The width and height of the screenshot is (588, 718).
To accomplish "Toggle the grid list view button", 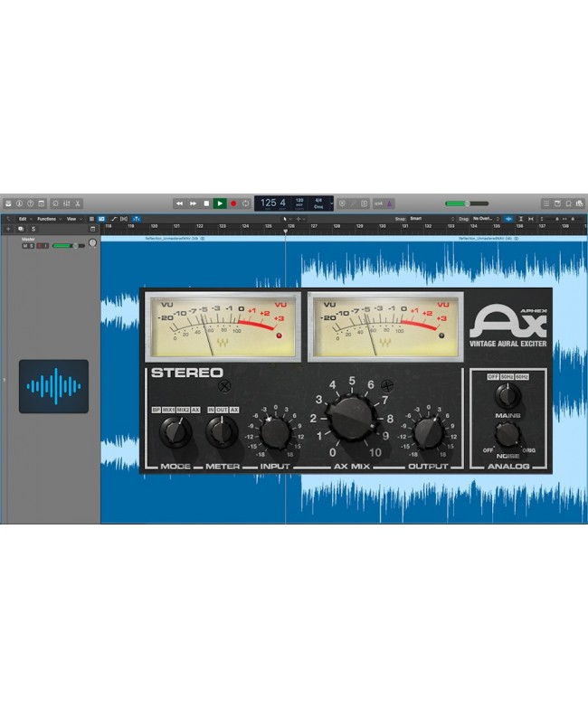I will pos(91,219).
